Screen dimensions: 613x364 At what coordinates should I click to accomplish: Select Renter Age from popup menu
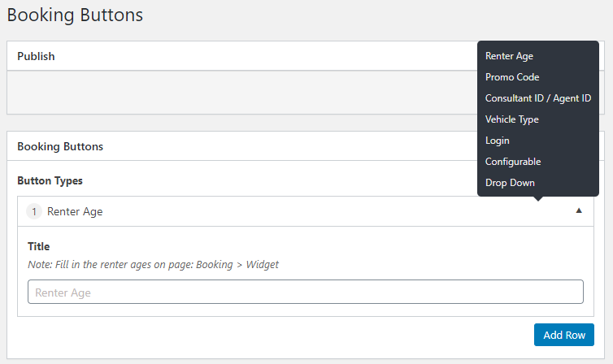(x=509, y=56)
